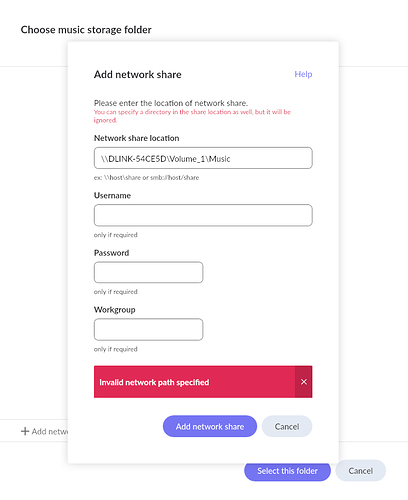Click into the Username input box

[x=203, y=215]
